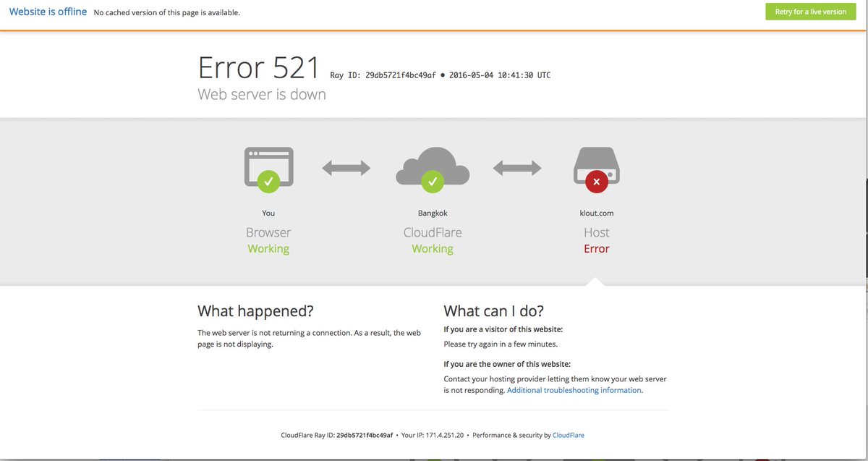
Task: Click the Retry for a live version button
Action: (x=810, y=12)
